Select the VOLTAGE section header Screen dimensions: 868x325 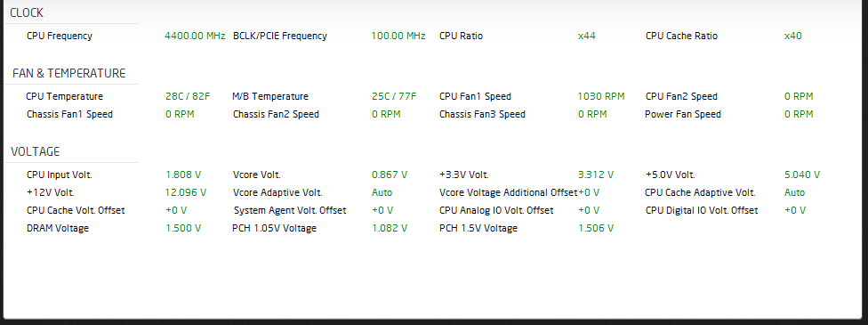coord(36,151)
